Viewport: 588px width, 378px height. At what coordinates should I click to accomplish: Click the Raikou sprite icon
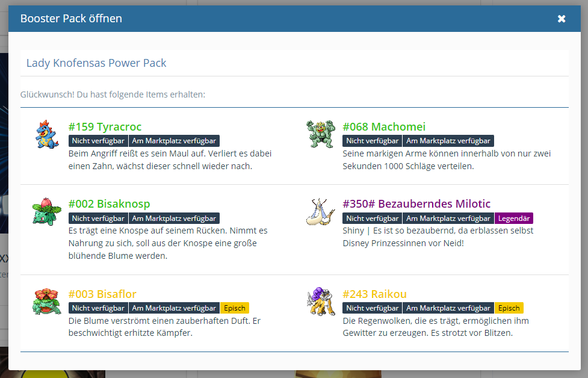coord(320,302)
